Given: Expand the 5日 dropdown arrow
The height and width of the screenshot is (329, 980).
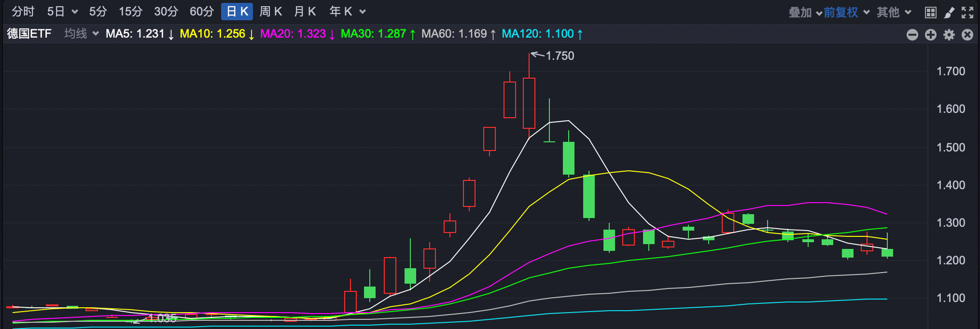Looking at the screenshot, I should 74,12.
